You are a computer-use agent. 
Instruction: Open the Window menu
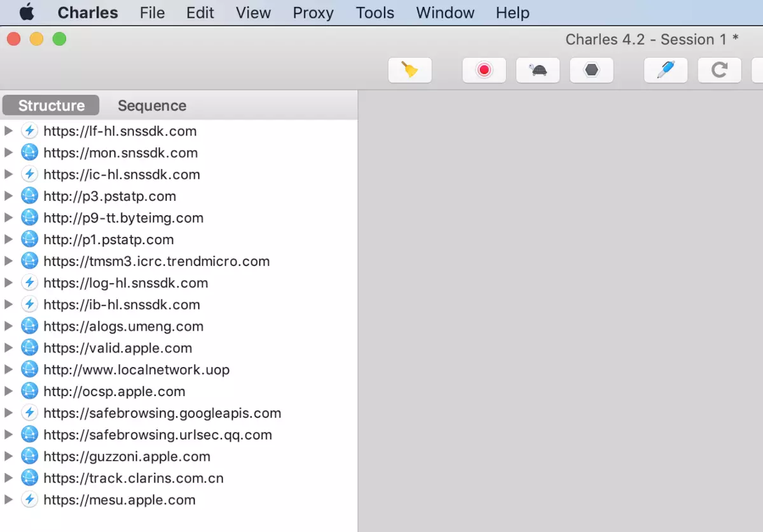tap(445, 13)
